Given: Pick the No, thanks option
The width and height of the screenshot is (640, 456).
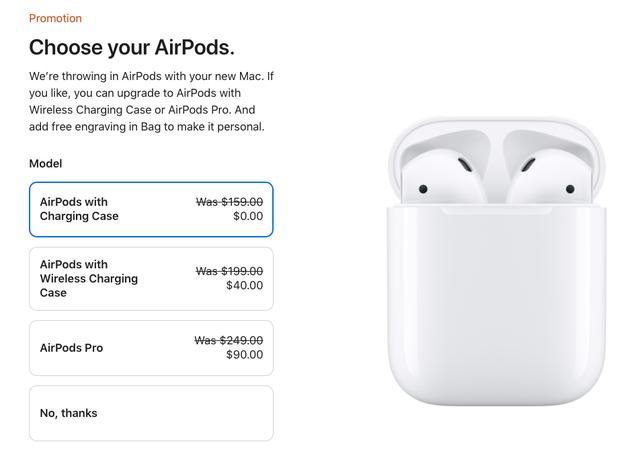Looking at the screenshot, I should (151, 413).
